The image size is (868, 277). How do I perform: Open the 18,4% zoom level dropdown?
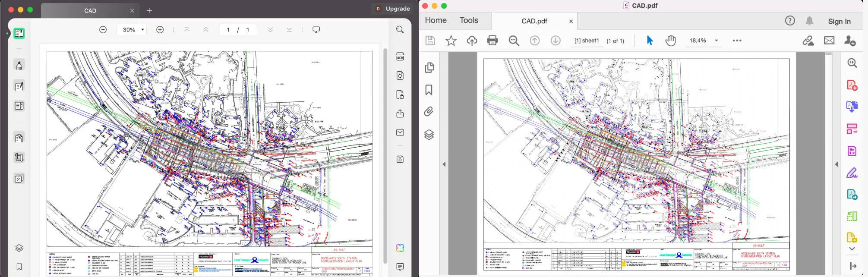[x=716, y=41]
